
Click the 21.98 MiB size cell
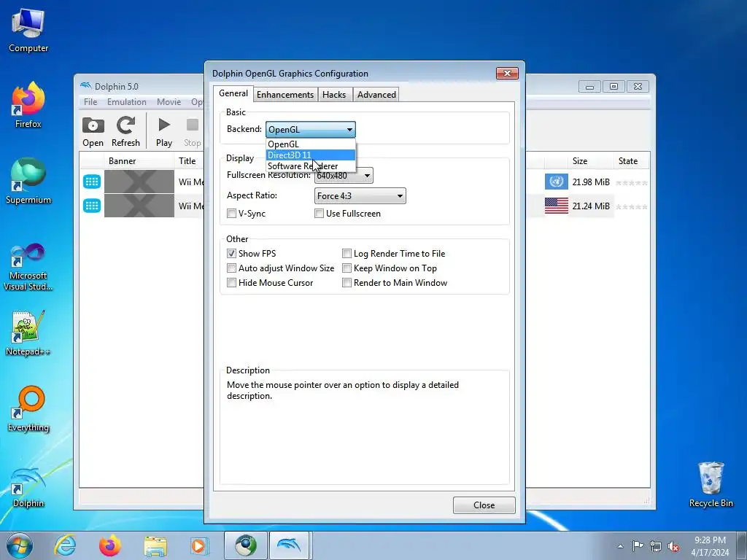pyautogui.click(x=591, y=182)
